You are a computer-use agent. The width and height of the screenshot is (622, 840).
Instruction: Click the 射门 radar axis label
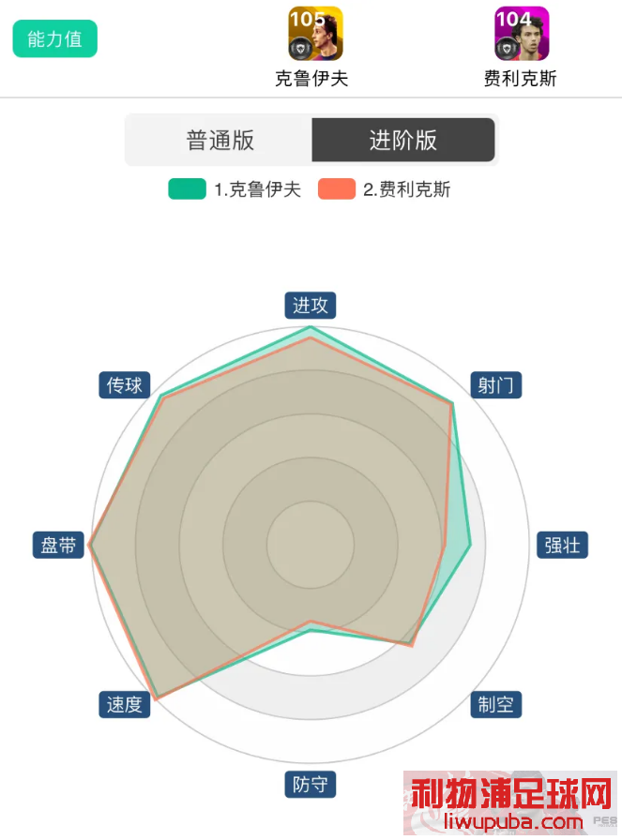coord(496,384)
